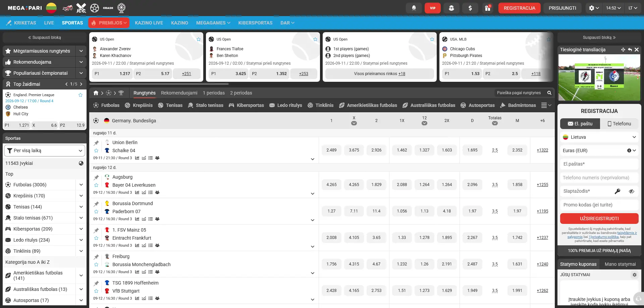This screenshot has width=644, height=308.
Task: Favorite the 1st players vs 2nd players card
Action: click(432, 39)
